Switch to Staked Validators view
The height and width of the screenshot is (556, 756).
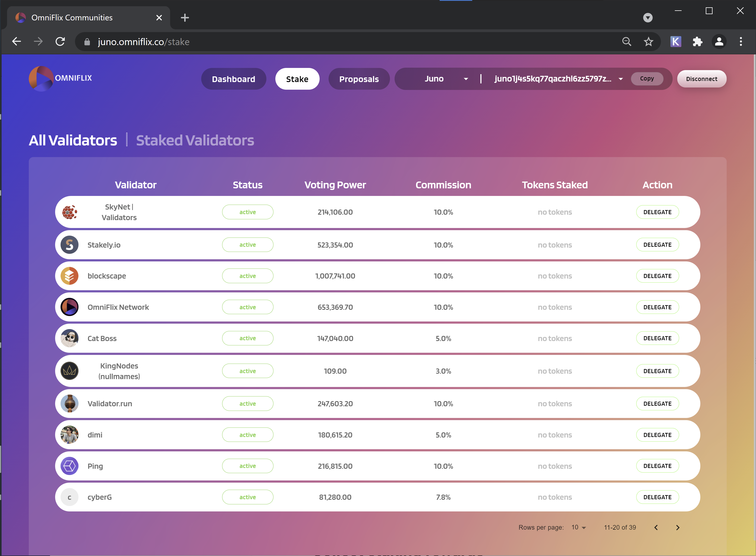195,140
